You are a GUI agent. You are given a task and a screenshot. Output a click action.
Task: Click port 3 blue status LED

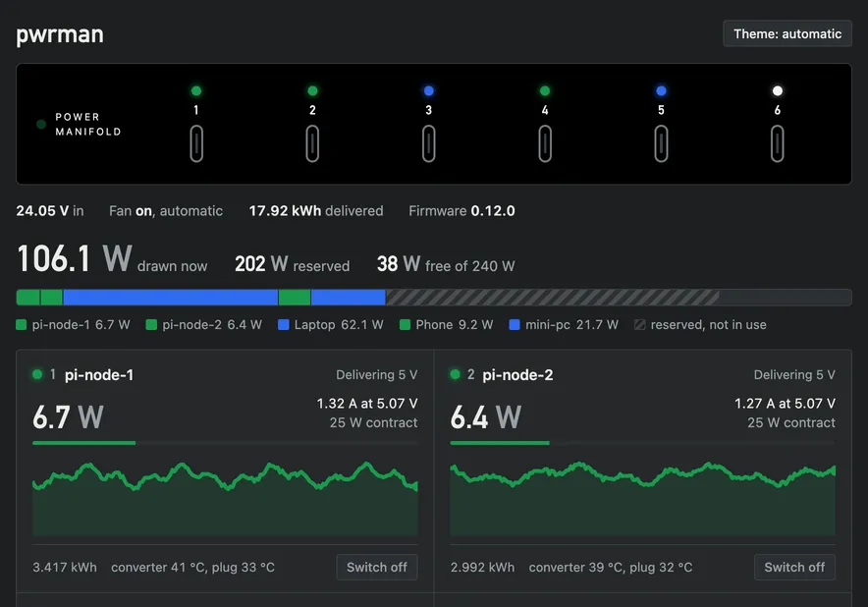coord(429,90)
